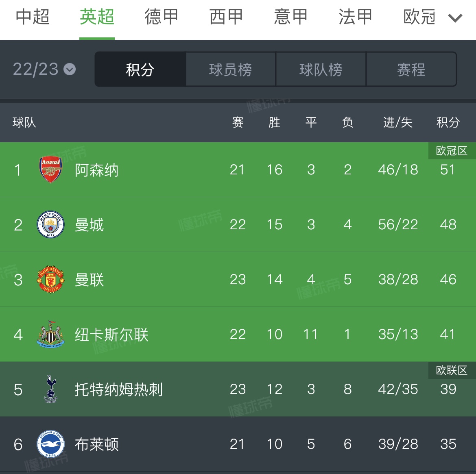Click the Tottenham Hotspur crest icon
Image resolution: width=476 pixels, height=474 pixels.
(50, 389)
